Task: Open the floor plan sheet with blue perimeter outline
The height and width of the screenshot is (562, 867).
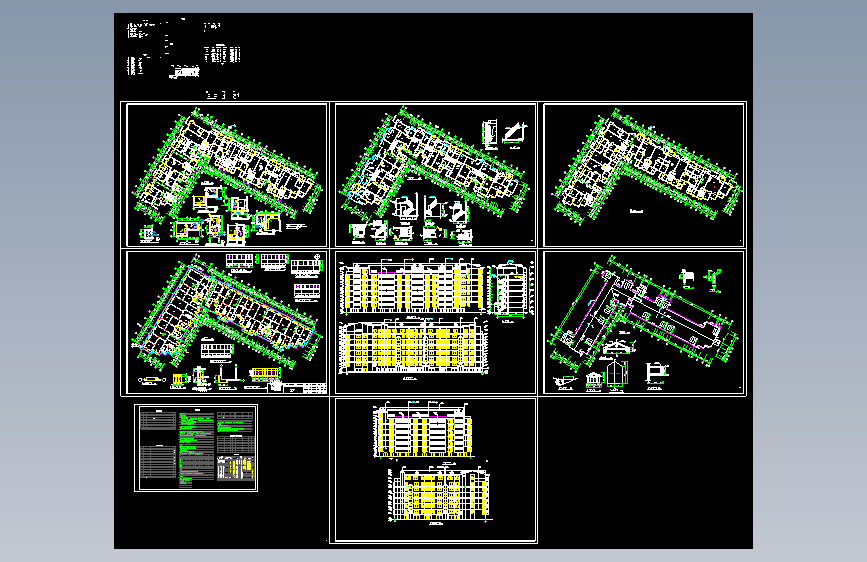Action: tap(227, 322)
